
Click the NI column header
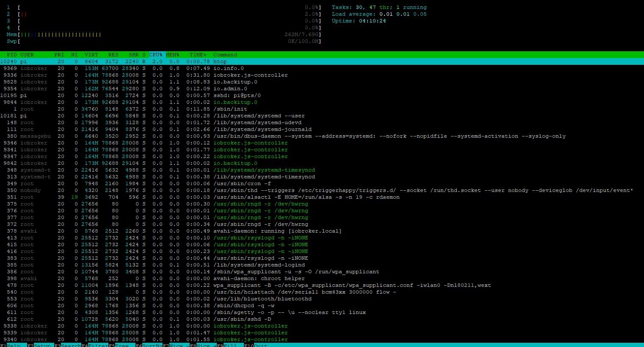75,55
